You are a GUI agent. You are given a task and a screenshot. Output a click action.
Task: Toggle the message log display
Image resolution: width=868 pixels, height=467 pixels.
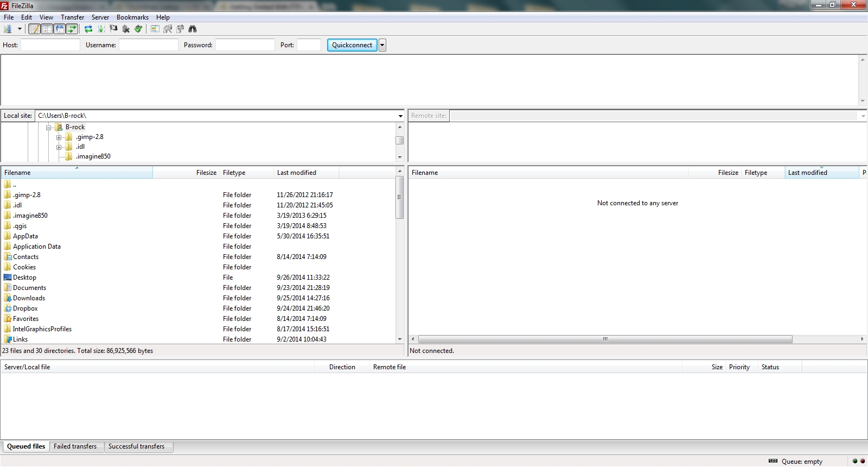(35, 29)
